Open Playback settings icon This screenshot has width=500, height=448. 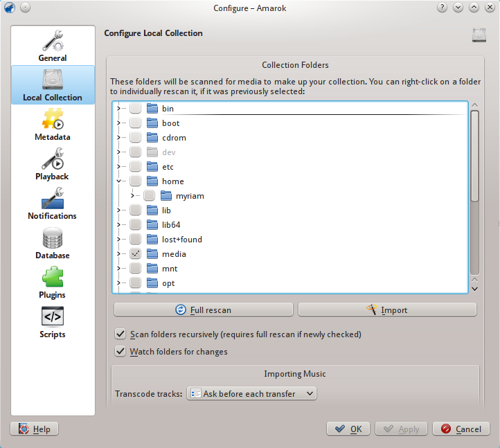53,159
